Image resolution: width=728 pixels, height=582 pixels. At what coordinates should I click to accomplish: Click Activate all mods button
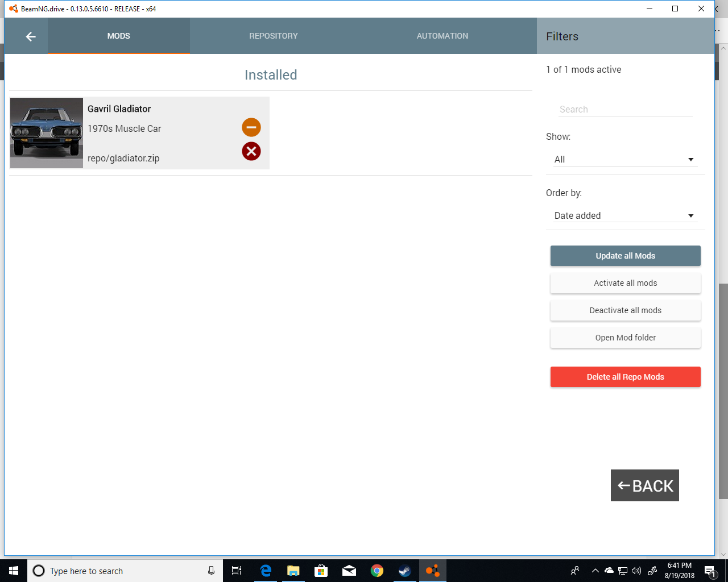(x=626, y=283)
